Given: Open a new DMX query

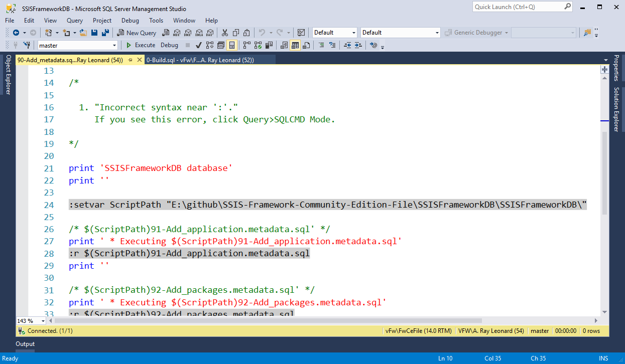Looking at the screenshot, I should coord(187,33).
